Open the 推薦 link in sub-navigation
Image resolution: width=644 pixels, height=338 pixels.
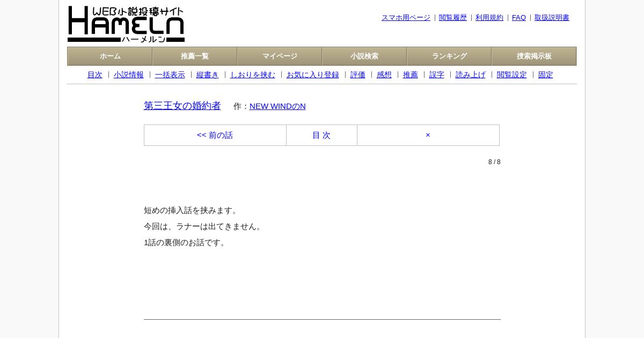coord(411,75)
